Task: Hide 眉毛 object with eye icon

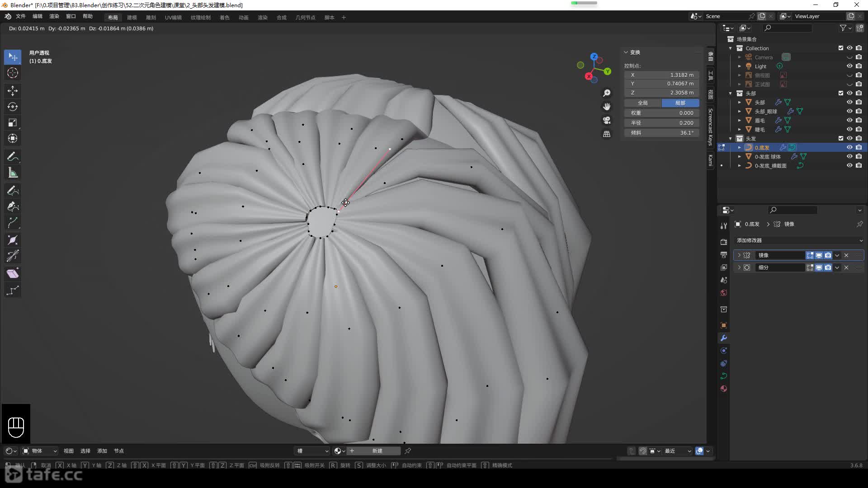Action: coord(849,120)
